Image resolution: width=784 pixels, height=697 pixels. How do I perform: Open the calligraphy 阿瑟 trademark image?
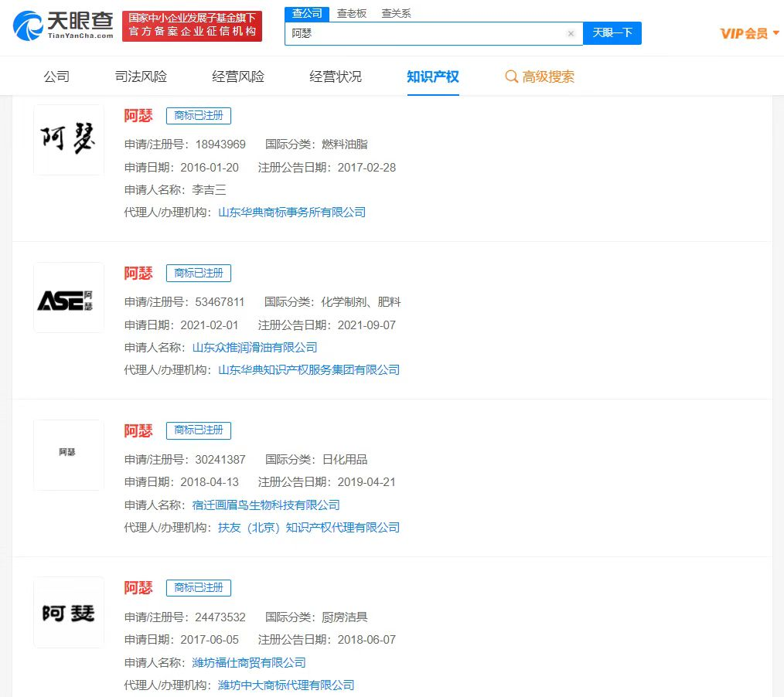coord(69,140)
